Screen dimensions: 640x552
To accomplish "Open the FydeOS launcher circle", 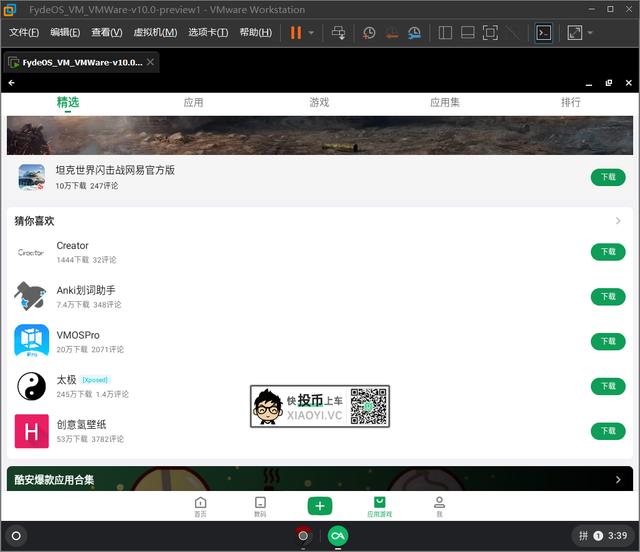I will (16, 536).
